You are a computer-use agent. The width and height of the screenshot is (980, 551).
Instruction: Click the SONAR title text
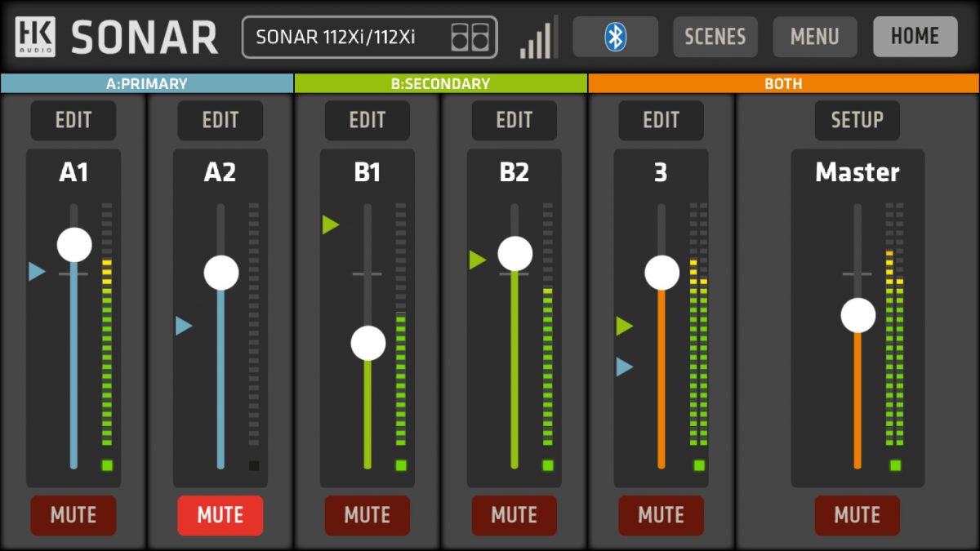145,38
